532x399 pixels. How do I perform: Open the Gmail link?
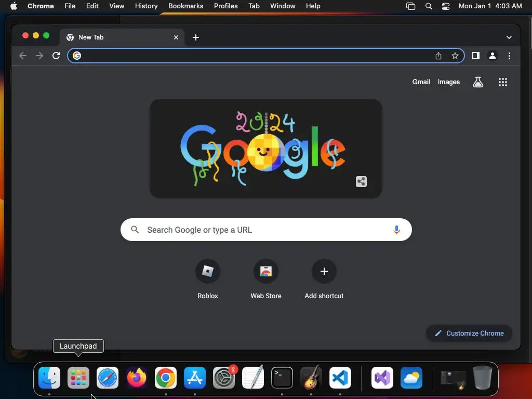click(x=421, y=82)
